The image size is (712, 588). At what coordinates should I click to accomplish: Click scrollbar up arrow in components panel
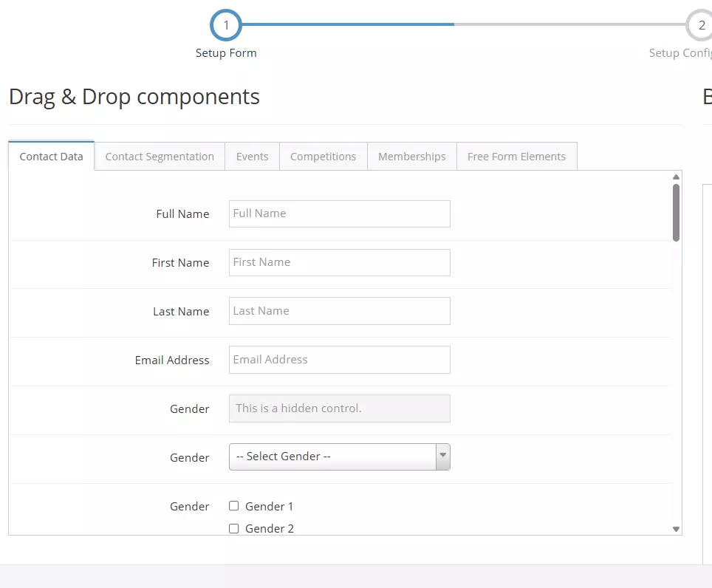click(x=676, y=177)
